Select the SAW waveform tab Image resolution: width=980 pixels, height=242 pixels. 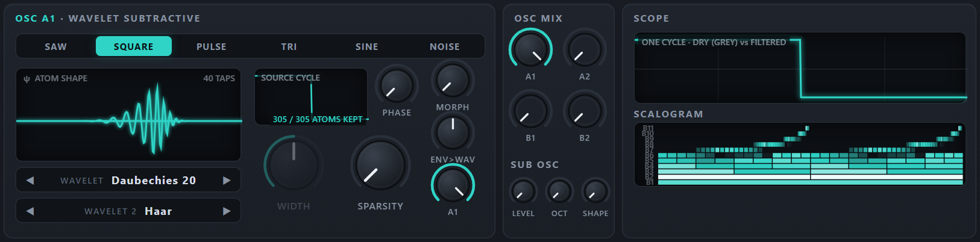tap(56, 46)
